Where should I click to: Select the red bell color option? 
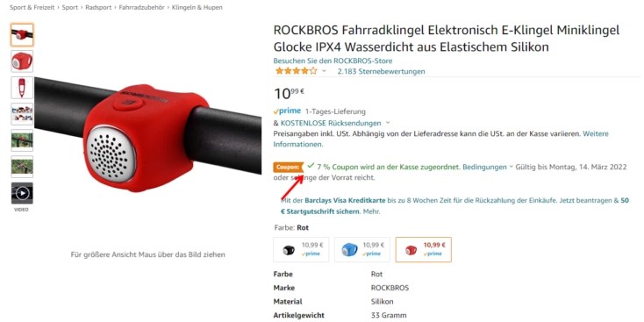click(424, 249)
